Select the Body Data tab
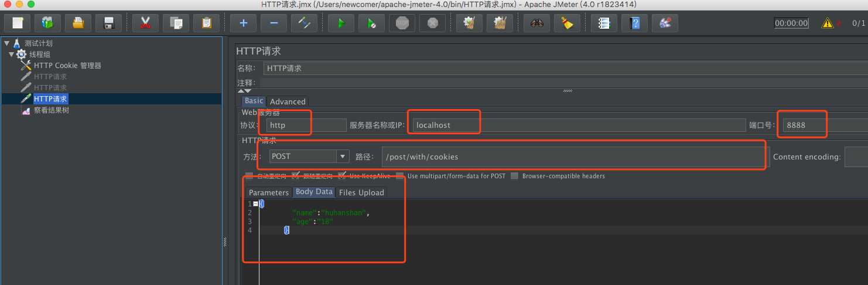Viewport: 868px width, 285px height. tap(314, 192)
